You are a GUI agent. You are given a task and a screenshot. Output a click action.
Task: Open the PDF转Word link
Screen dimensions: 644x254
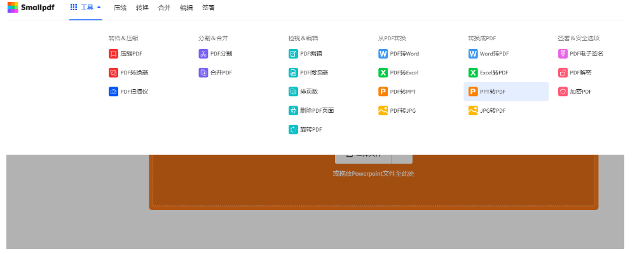tap(404, 54)
